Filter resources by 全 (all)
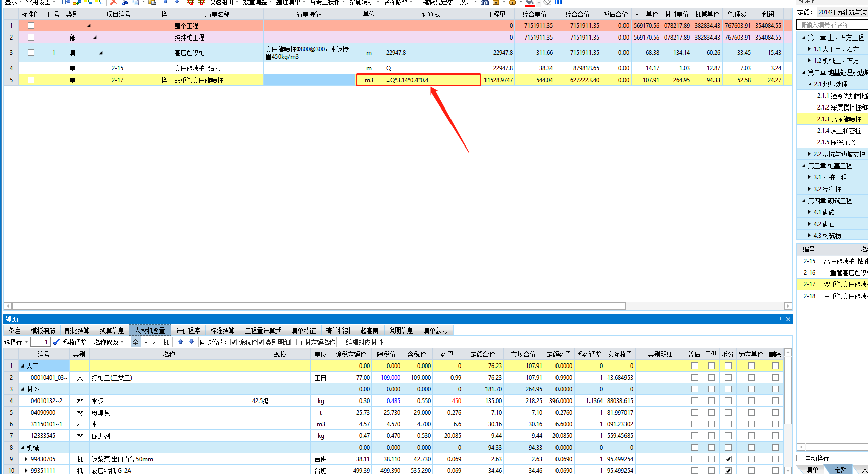Screen dimensions: 868x474 (135, 342)
